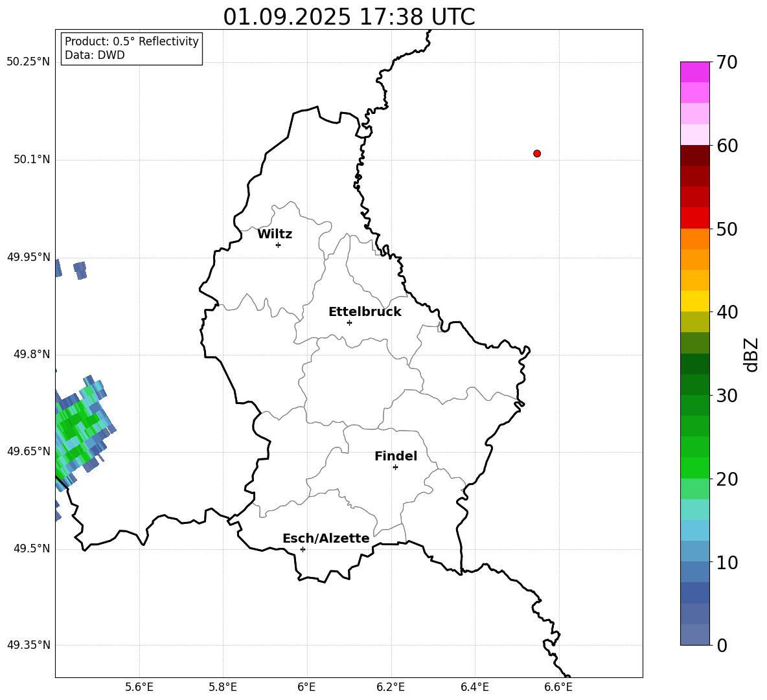Click the 49.8°N latitude label
The width and height of the screenshot is (767, 700).
[x=32, y=354]
